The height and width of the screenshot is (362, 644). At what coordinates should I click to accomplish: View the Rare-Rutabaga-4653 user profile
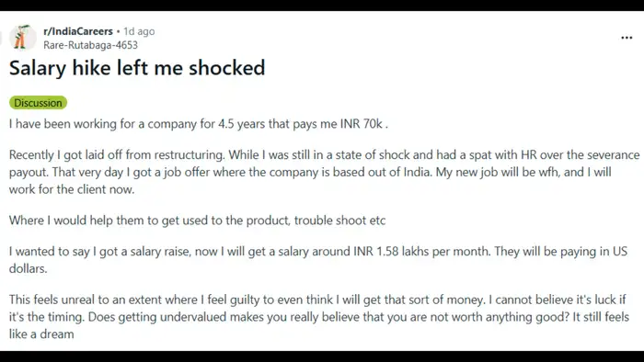[x=90, y=45]
